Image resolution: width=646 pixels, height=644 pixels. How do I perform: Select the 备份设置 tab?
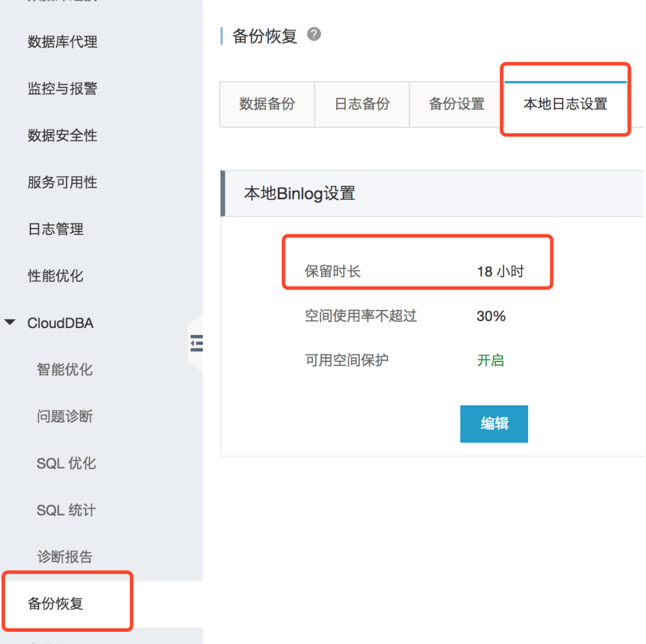pos(456,104)
